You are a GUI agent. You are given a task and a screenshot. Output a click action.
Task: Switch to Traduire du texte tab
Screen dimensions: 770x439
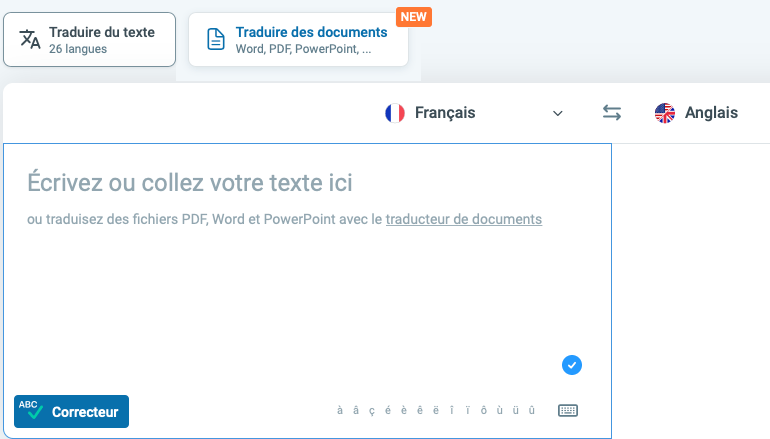coord(89,39)
